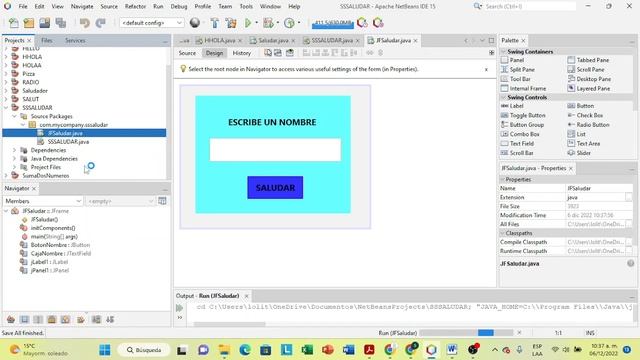Open Navigator Members dropdown
Viewport: 640px width, 360px height.
tap(43, 201)
